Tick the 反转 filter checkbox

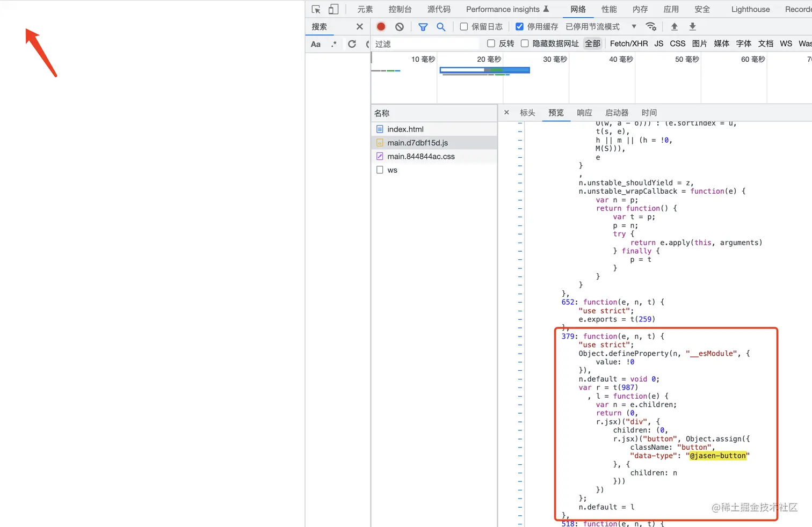tap(491, 43)
